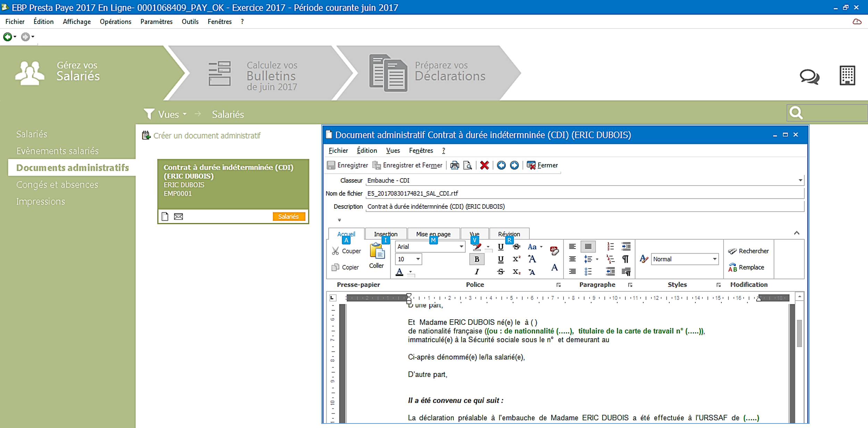Toggle italic formatting
This screenshot has height=428, width=868.
tap(477, 272)
